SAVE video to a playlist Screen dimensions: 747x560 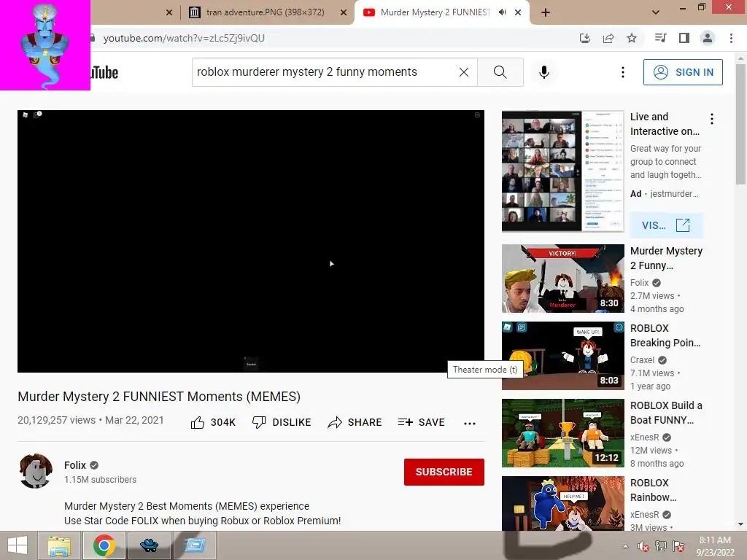pyautogui.click(x=422, y=422)
